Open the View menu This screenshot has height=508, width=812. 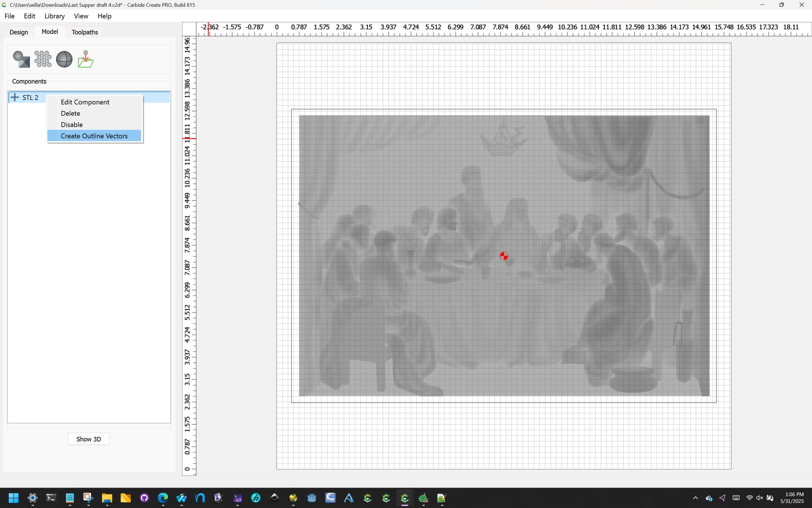pyautogui.click(x=81, y=16)
